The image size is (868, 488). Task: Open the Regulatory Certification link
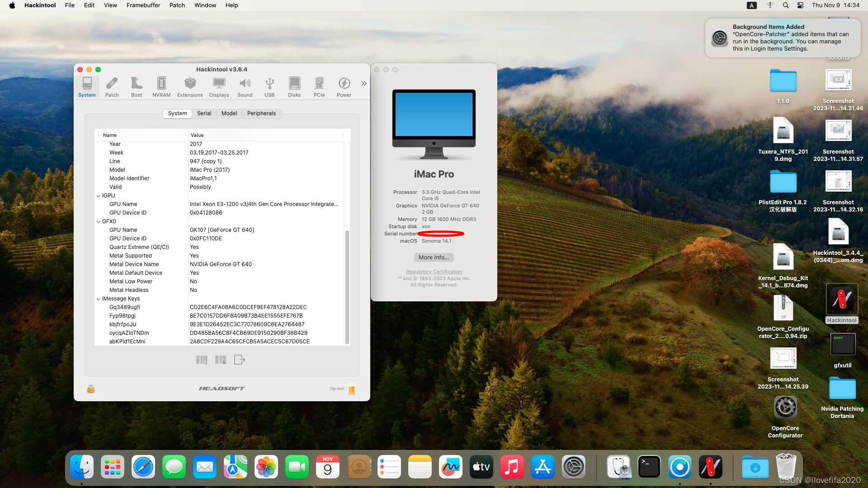click(434, 272)
